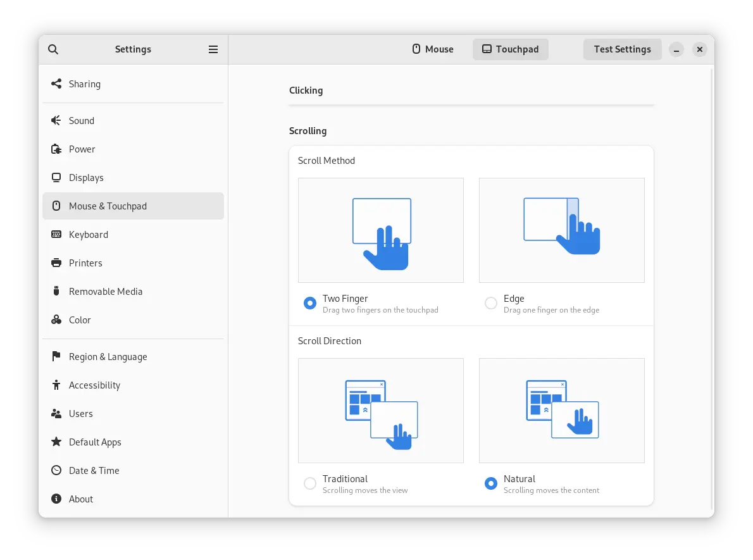Image resolution: width=753 pixels, height=560 pixels.
Task: Switch to the Mouse tab
Action: click(433, 49)
